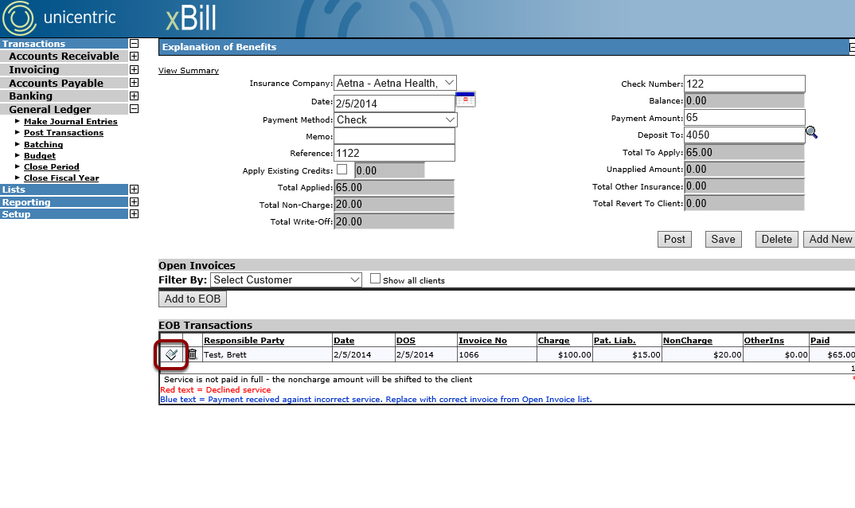Open Post Transactions link
Screen dimensions: 855x508
click(63, 132)
